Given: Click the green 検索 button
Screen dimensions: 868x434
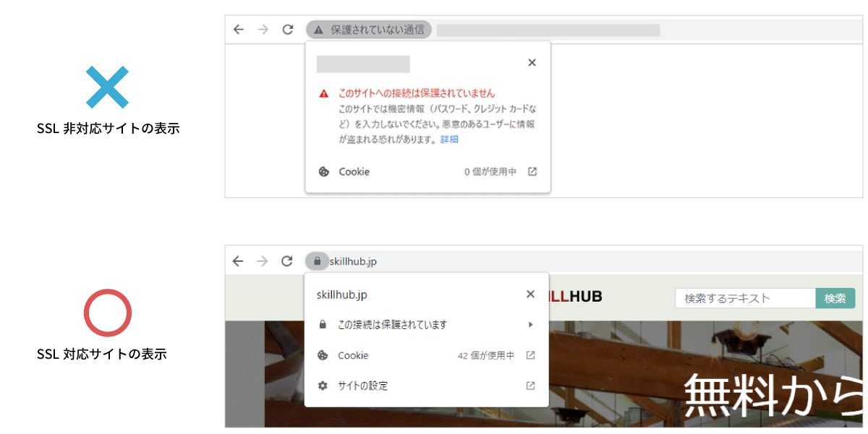Looking at the screenshot, I should (835, 298).
